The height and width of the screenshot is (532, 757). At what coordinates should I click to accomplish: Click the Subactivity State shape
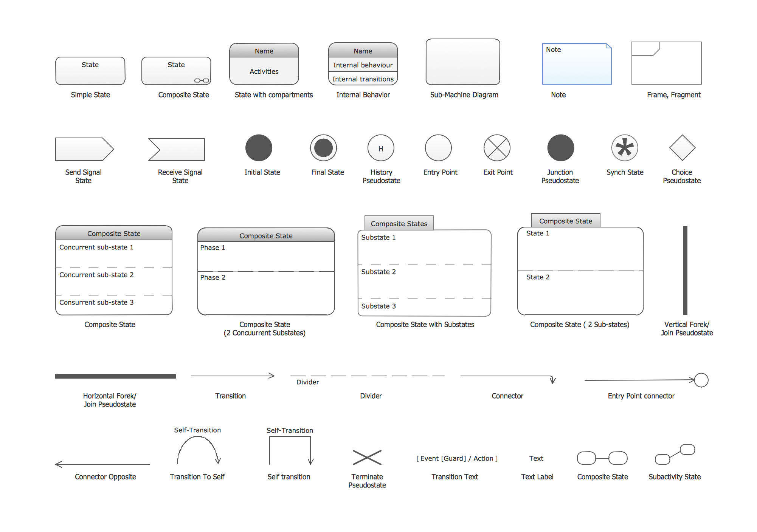tap(680, 455)
